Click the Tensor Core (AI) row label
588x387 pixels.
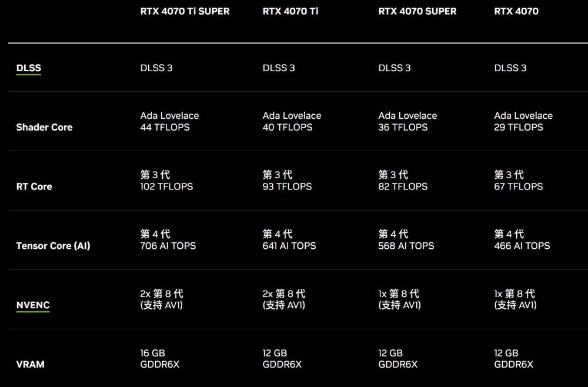click(x=53, y=246)
